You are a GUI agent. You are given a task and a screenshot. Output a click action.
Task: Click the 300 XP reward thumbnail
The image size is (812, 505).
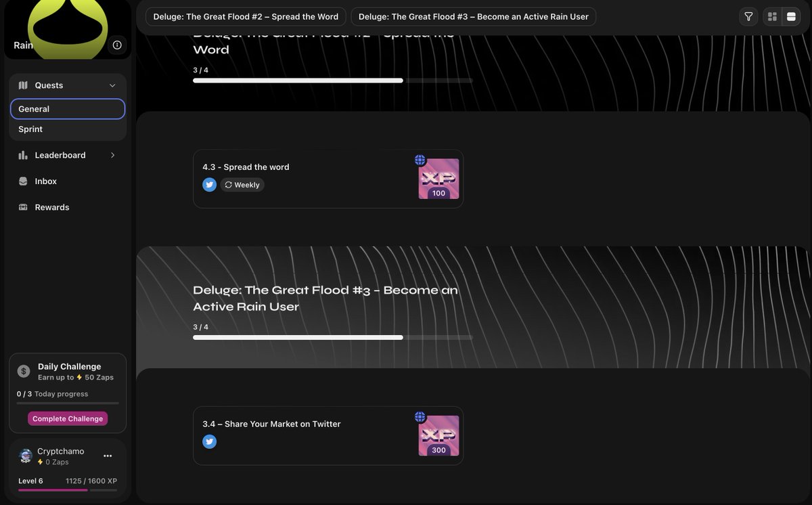(438, 436)
